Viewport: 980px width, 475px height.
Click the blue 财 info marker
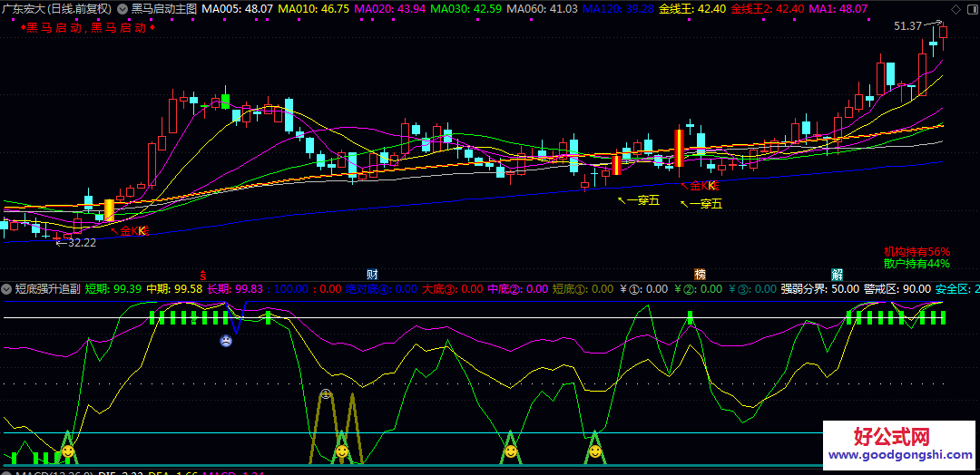tap(372, 274)
